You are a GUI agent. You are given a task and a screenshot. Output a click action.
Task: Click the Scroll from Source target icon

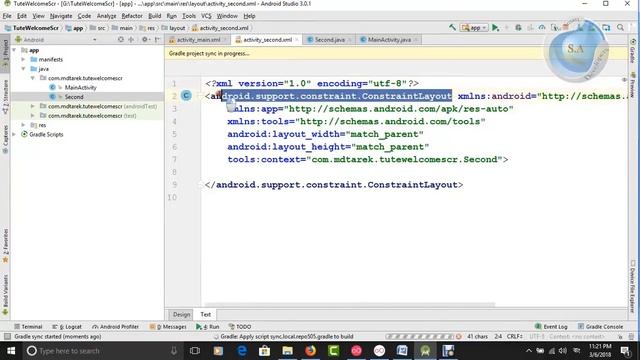[120, 40]
